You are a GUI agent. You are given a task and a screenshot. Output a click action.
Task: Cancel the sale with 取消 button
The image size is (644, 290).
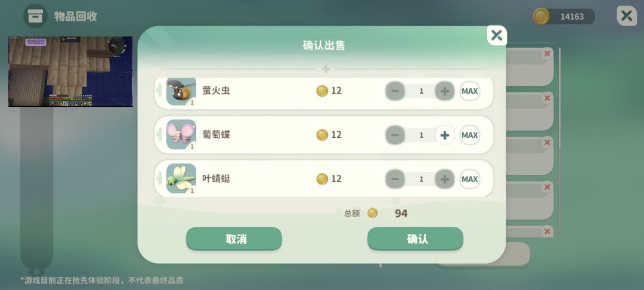(x=234, y=239)
